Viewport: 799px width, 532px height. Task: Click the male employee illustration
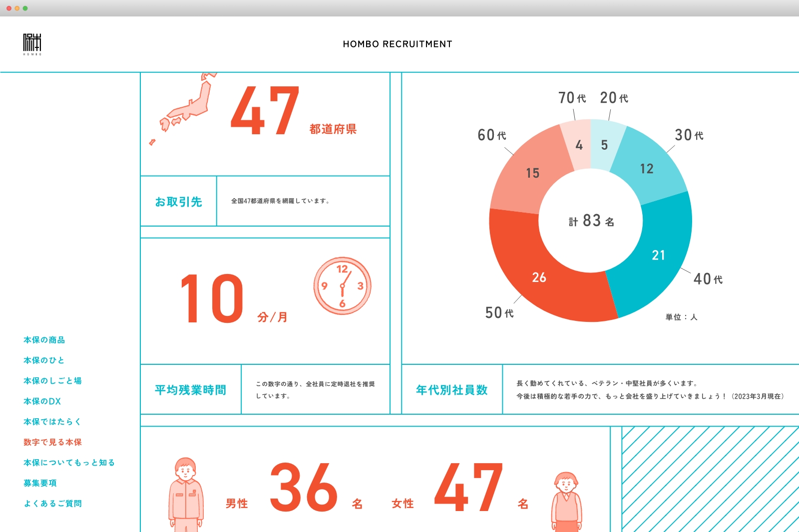[x=186, y=495]
